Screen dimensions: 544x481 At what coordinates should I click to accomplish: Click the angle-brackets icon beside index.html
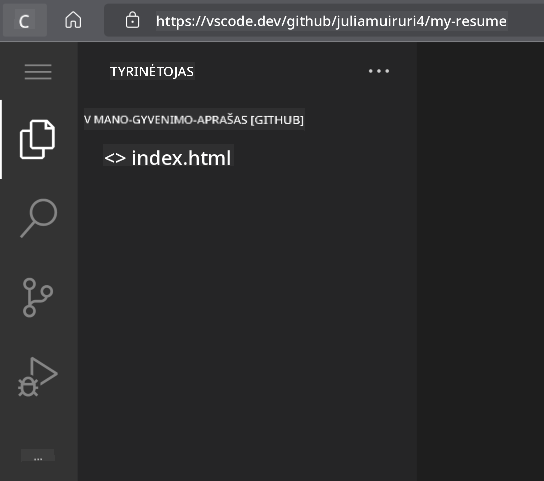coord(115,158)
